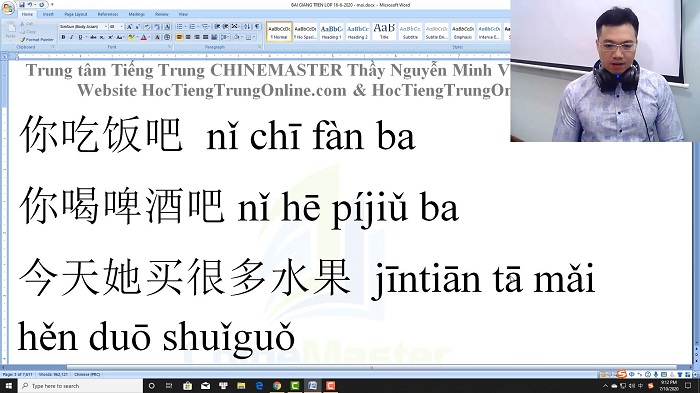The width and height of the screenshot is (700, 393).
Task: Click Shrink Font icon
Action: pyautogui.click(x=138, y=26)
